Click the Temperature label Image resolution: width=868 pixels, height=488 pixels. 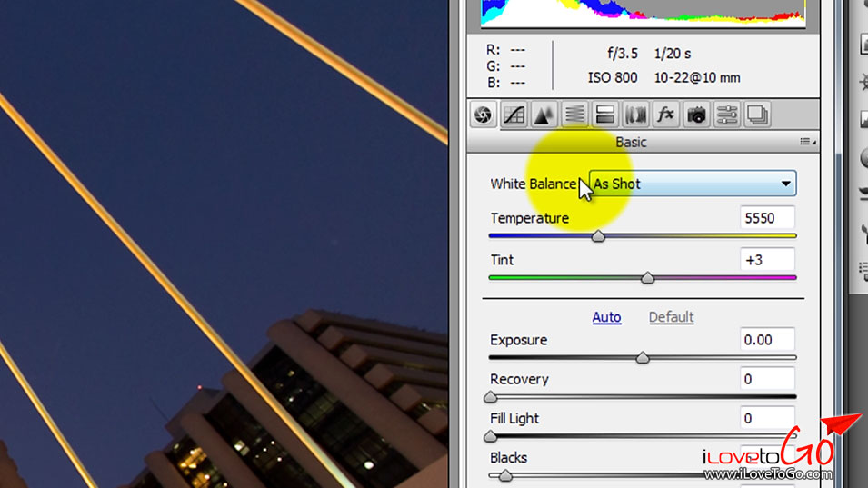(x=529, y=218)
